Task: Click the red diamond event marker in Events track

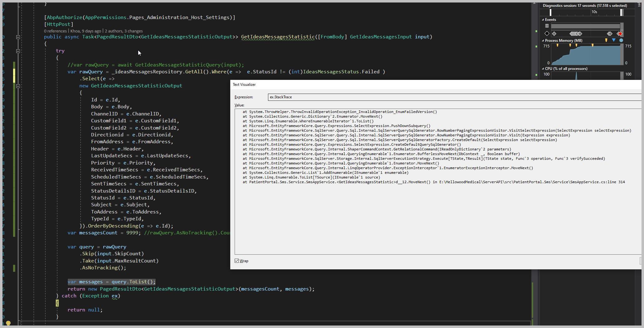Action: click(620, 34)
